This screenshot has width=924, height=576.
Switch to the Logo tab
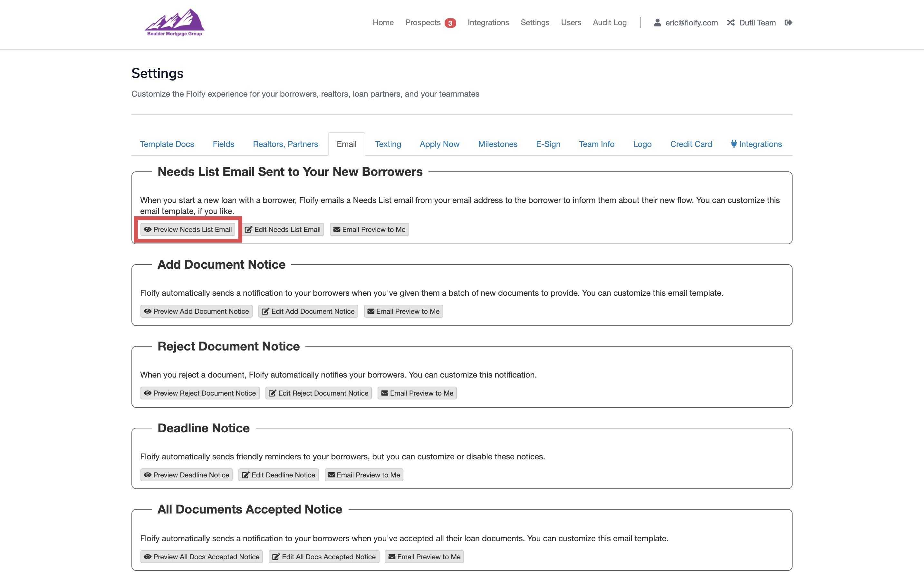(x=642, y=144)
